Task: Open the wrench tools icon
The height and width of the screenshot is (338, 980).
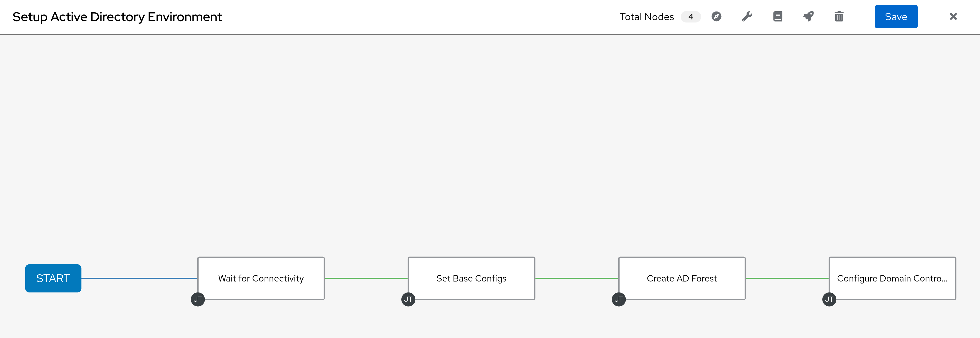Action: click(747, 17)
